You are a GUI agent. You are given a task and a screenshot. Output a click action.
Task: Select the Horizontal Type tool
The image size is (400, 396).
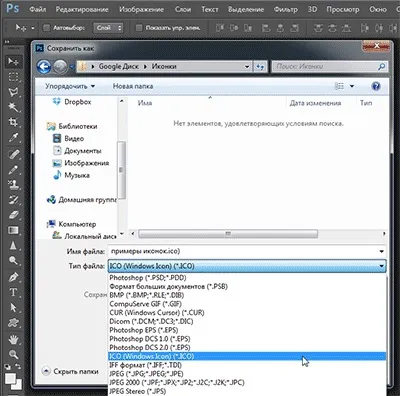(x=13, y=292)
